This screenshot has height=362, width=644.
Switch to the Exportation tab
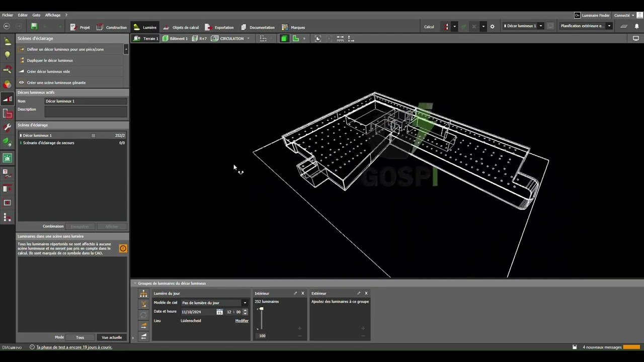[x=219, y=27]
